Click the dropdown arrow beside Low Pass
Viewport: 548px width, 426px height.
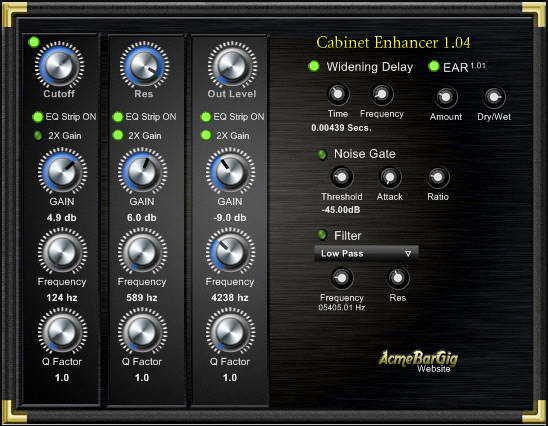[x=408, y=253]
